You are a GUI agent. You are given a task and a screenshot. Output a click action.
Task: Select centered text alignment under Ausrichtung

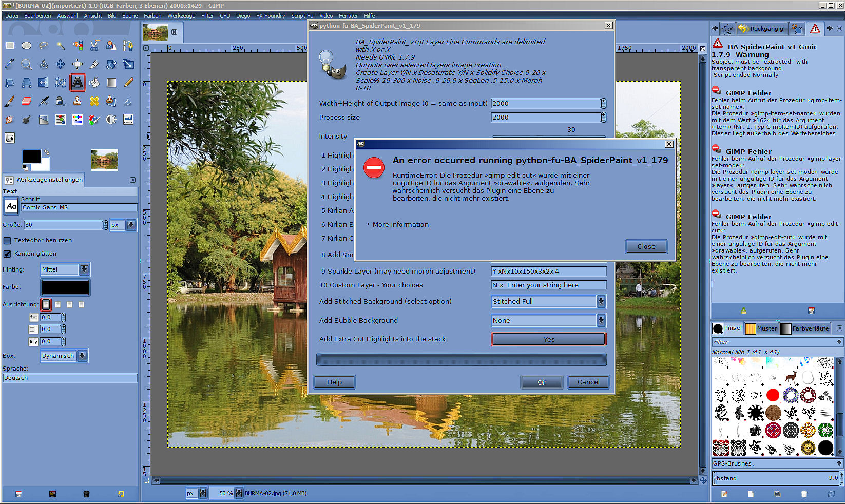coord(70,304)
